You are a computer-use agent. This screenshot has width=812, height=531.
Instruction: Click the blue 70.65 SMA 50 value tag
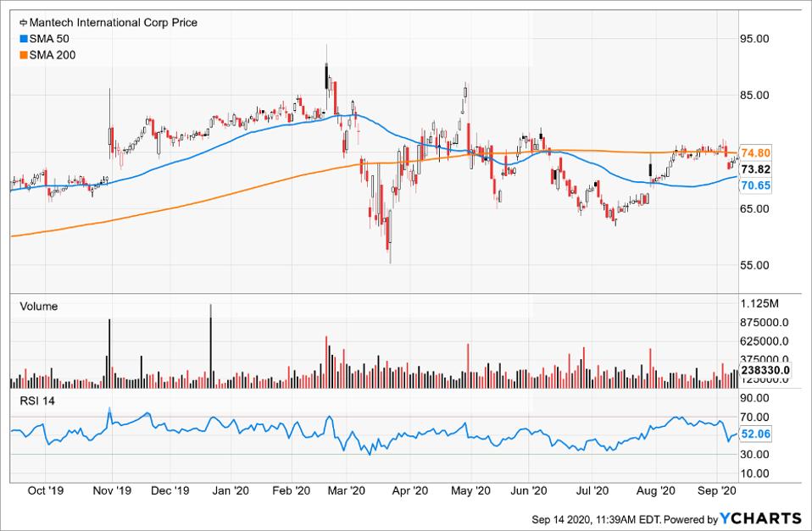point(756,185)
